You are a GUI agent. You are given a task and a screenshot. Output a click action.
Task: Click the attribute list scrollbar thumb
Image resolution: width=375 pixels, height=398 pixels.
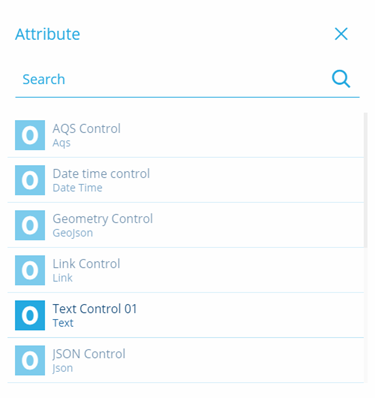365,180
